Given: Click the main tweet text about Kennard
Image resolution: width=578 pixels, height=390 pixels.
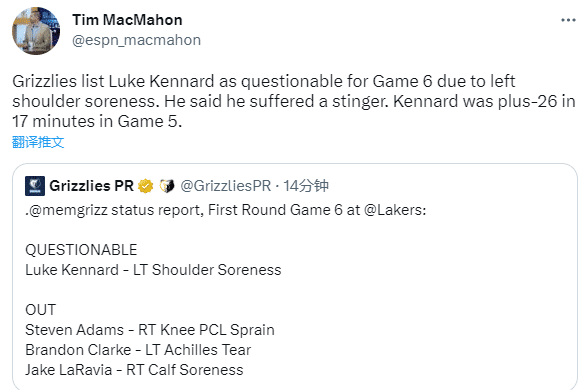Looking at the screenshot, I should click(294, 101).
